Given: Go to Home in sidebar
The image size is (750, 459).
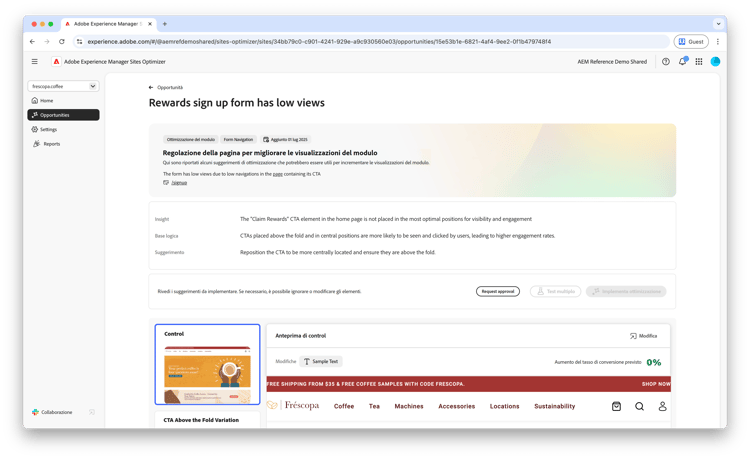Looking at the screenshot, I should [43, 100].
